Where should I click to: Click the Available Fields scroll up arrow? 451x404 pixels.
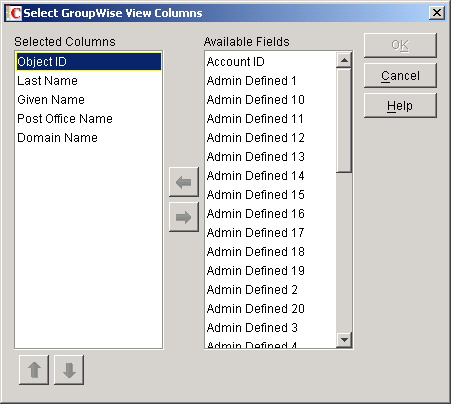tap(344, 60)
